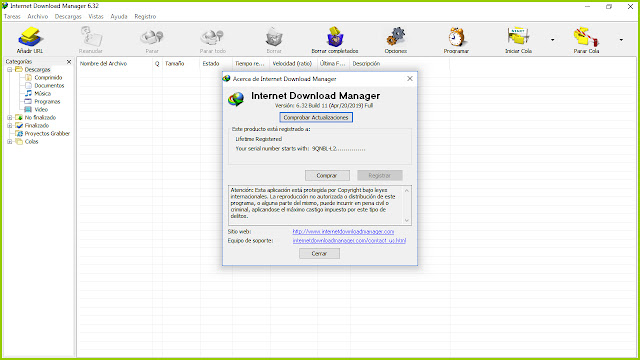Click the Comprar button
The height and width of the screenshot is (360, 640).
[x=327, y=176]
